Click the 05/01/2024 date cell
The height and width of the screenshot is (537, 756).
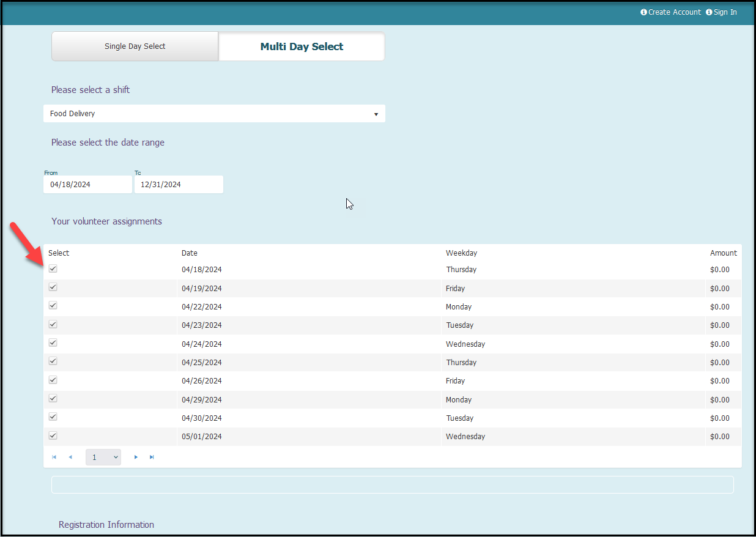pyautogui.click(x=202, y=437)
